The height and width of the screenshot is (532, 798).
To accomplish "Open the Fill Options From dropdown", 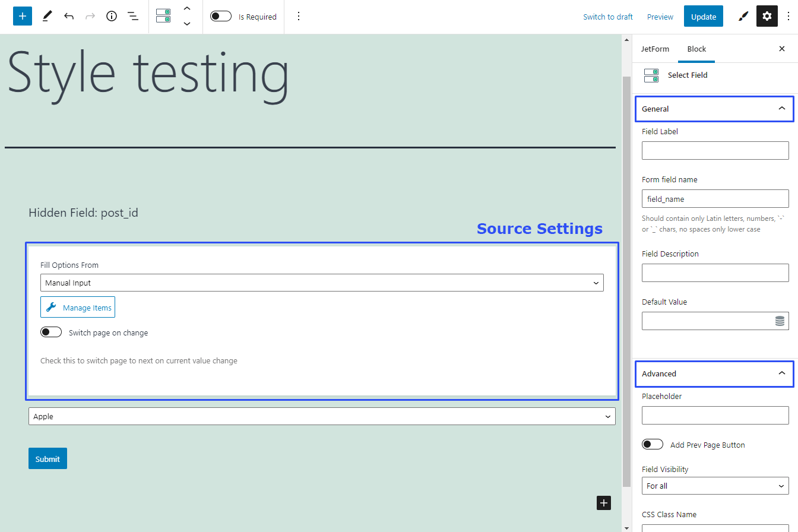I will click(x=321, y=283).
